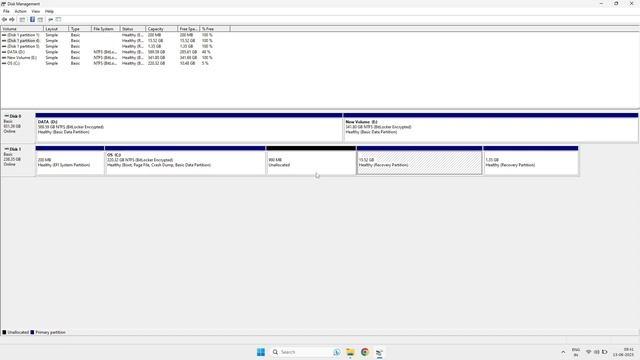The width and height of the screenshot is (640, 360).
Task: Click the Show/Hide Console Tree toolbar icon
Action: coord(22,20)
